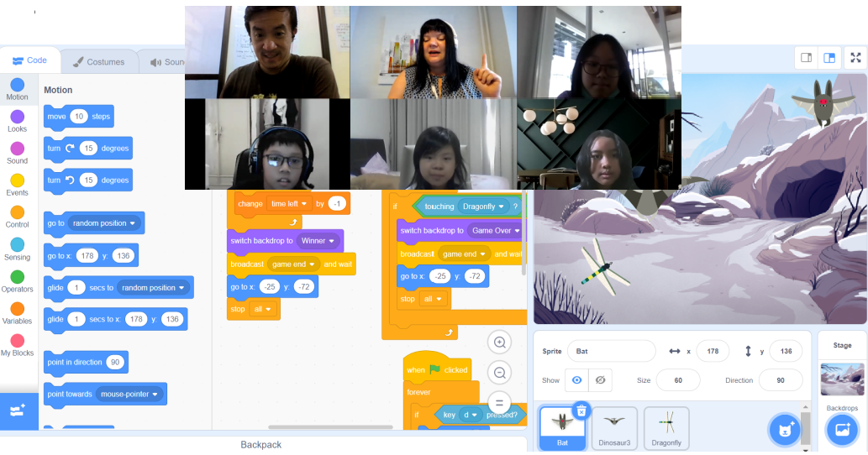Edit the sprite name field 'Bat'
This screenshot has width=868, height=455.
pos(611,351)
